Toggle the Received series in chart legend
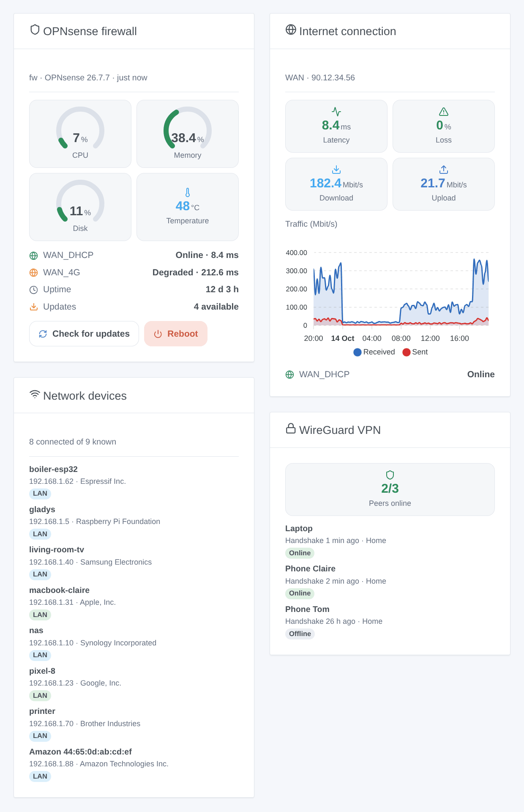Image resolution: width=524 pixels, height=812 pixels. (x=374, y=352)
